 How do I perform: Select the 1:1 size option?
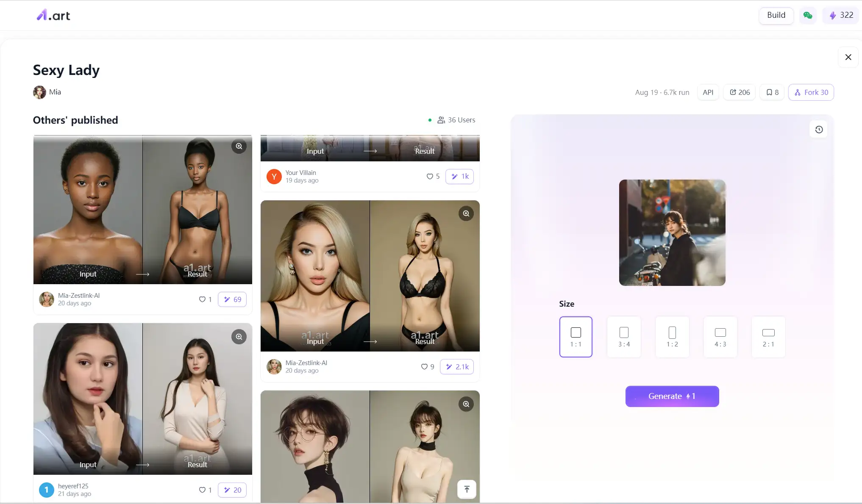coord(576,337)
